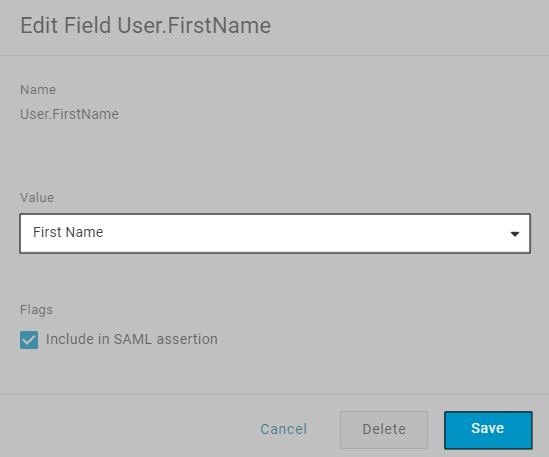The width and height of the screenshot is (549, 457).
Task: Click the blank footer area left of Cancel
Action: point(126,430)
